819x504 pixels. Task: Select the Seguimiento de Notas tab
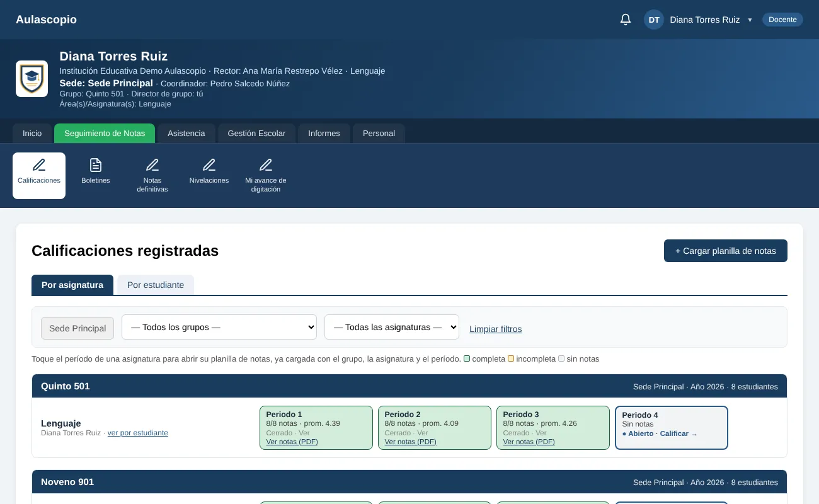pos(105,134)
